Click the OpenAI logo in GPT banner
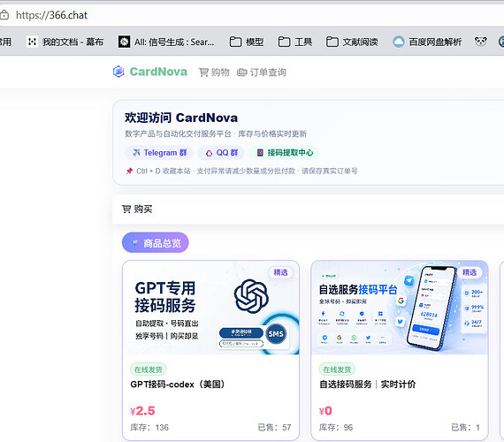The height and width of the screenshot is (442, 504). (x=251, y=296)
